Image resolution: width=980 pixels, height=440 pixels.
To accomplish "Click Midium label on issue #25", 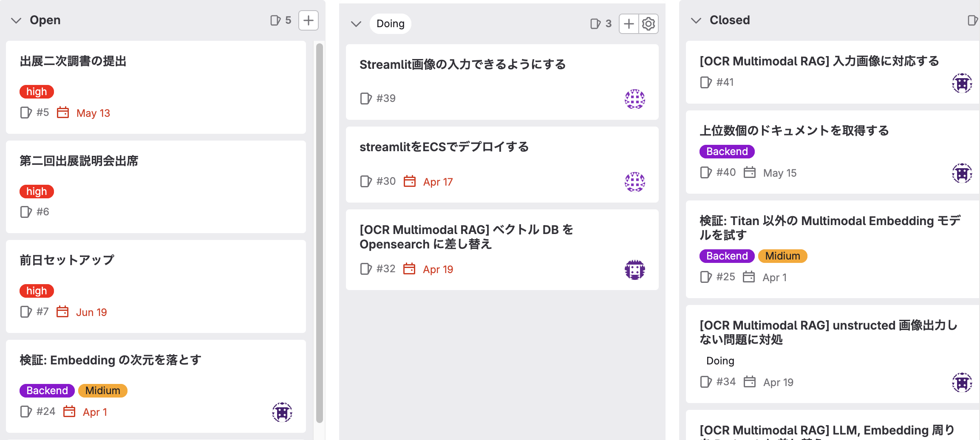I will [x=782, y=256].
